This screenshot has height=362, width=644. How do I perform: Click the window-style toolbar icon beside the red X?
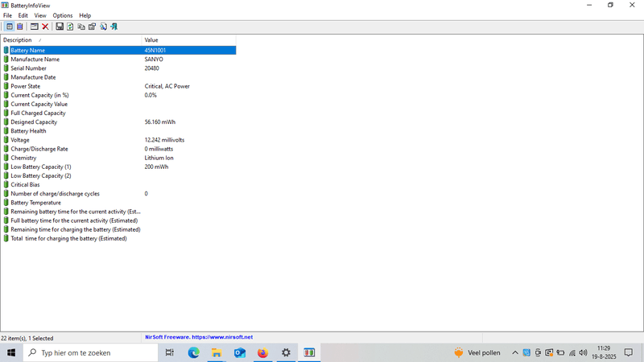(x=35, y=27)
